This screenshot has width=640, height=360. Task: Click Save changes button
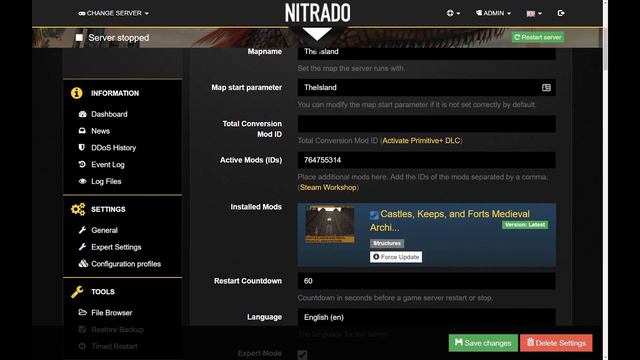pyautogui.click(x=483, y=343)
